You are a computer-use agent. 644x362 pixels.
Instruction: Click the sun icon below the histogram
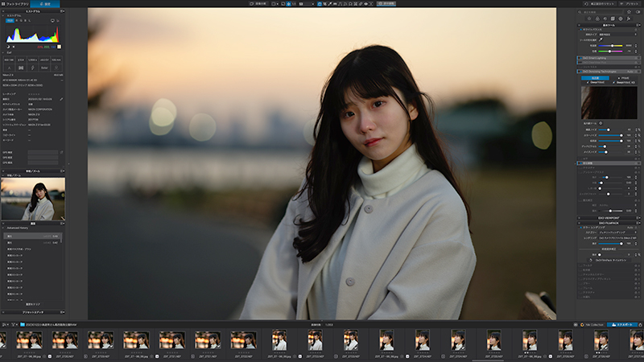14,47
